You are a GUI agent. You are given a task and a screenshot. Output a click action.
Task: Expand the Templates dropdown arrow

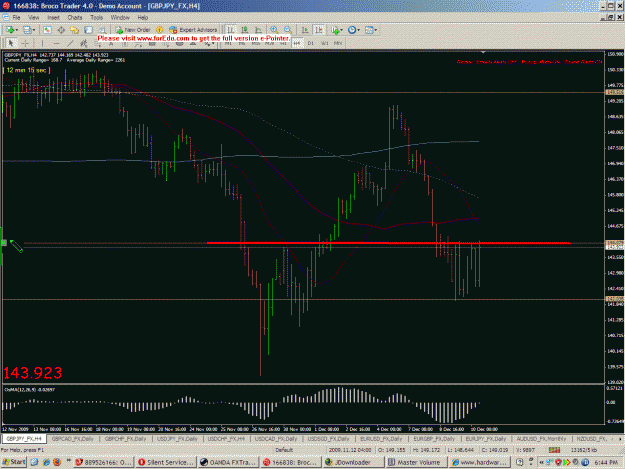pyautogui.click(x=376, y=30)
